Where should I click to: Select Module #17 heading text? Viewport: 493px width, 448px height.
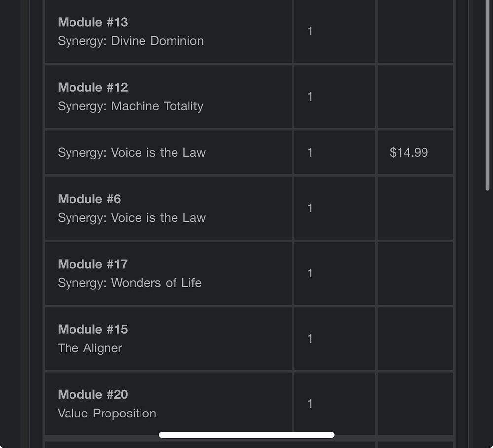(x=93, y=264)
